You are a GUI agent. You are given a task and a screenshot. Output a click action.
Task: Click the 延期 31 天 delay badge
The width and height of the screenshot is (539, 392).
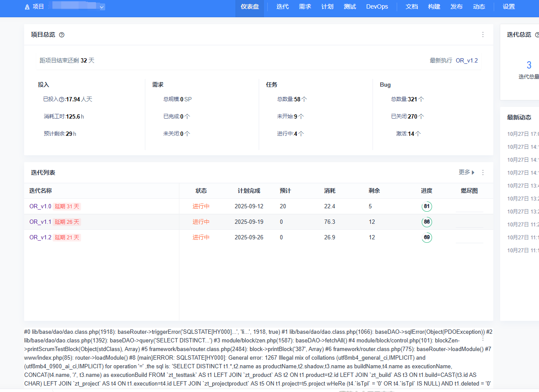(x=67, y=207)
